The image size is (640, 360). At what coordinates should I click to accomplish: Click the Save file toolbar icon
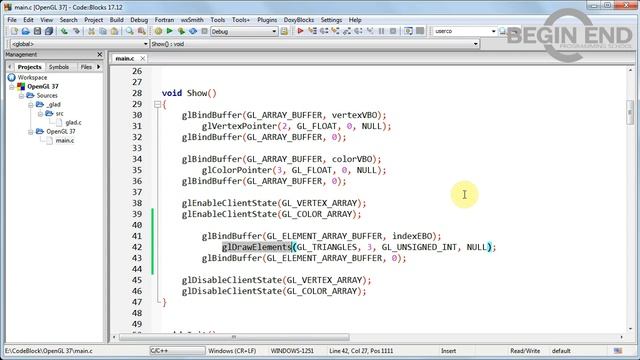coord(37,31)
